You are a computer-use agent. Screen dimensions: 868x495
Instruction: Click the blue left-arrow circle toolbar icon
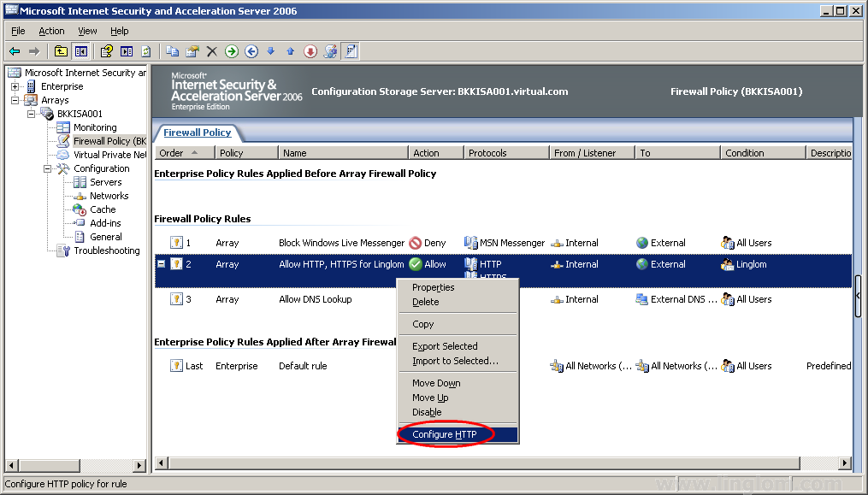tap(251, 51)
